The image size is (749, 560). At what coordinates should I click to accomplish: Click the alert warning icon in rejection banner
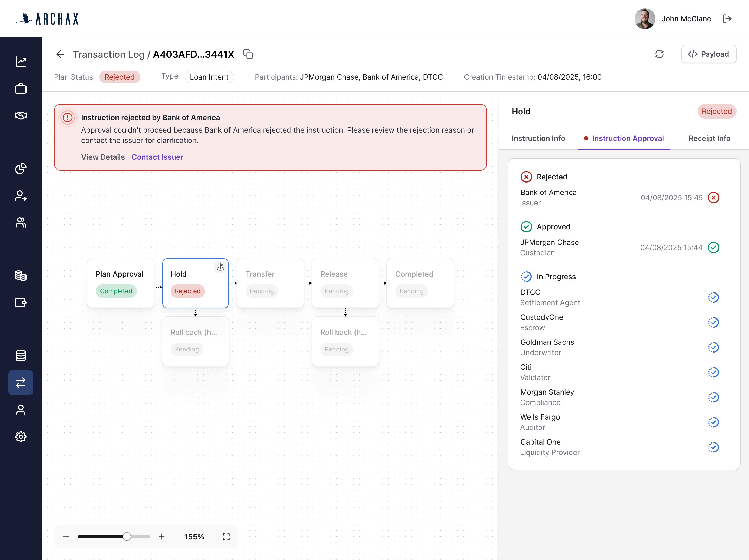coord(68,118)
